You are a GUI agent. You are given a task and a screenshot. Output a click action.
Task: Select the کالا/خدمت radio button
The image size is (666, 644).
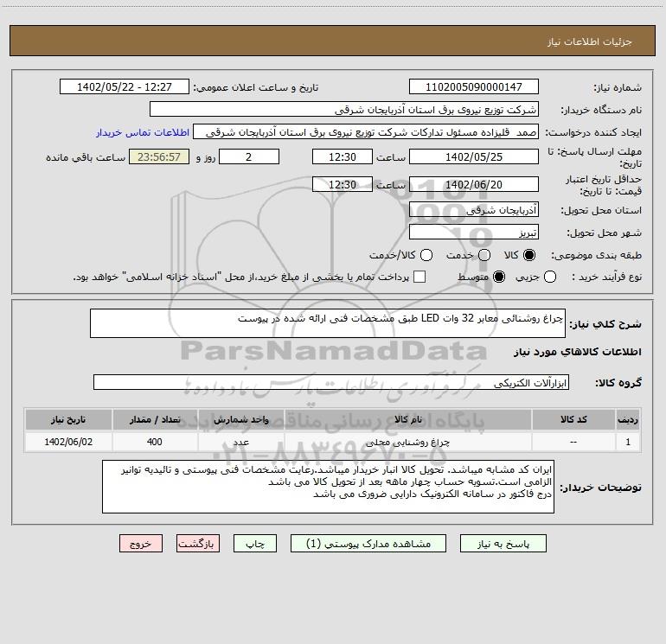coord(426,255)
